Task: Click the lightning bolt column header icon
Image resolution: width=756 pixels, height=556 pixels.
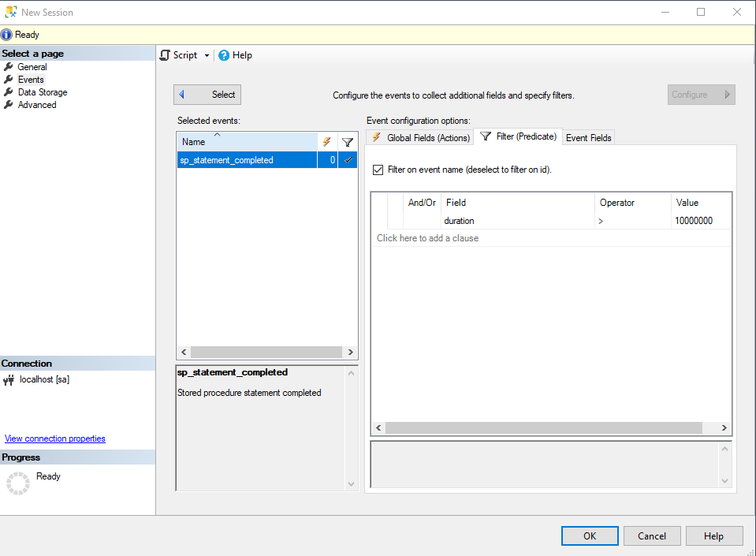Action: (x=327, y=142)
